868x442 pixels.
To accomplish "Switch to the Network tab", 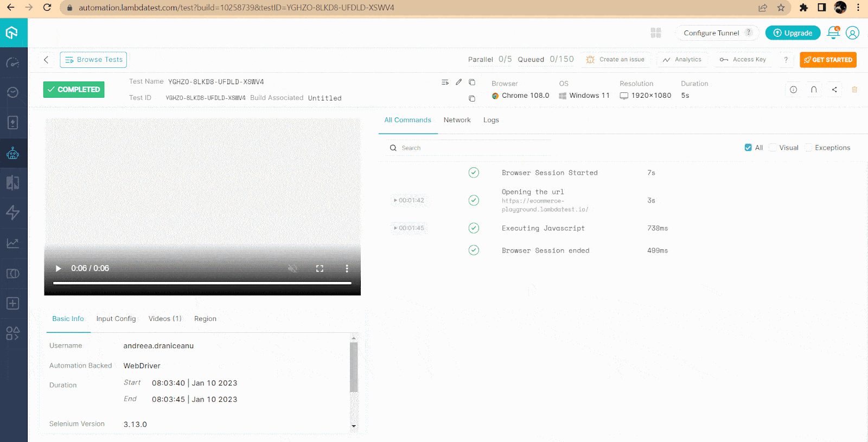I will pyautogui.click(x=457, y=120).
